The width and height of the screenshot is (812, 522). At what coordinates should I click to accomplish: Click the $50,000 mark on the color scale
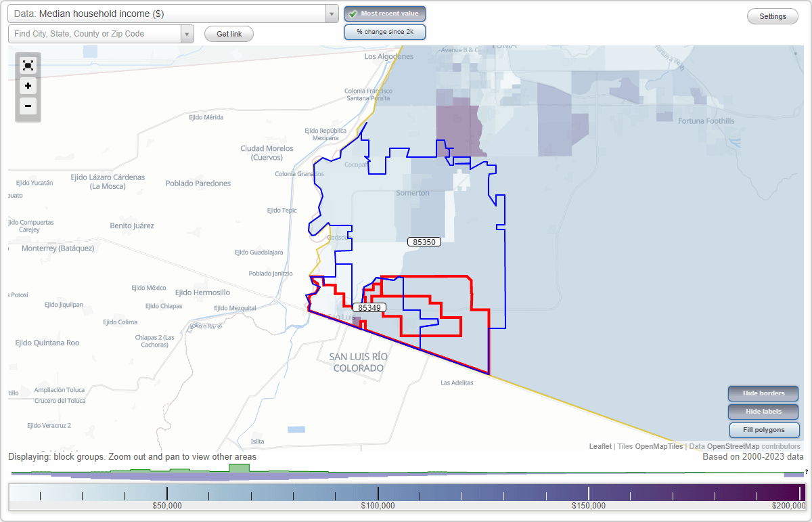point(167,506)
